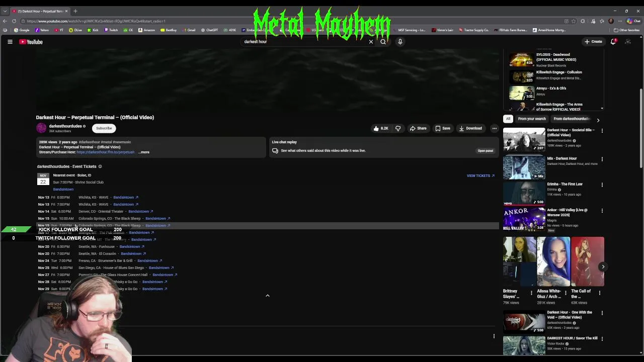Open options for Societal Bile video
The image size is (644, 362).
(x=602, y=131)
